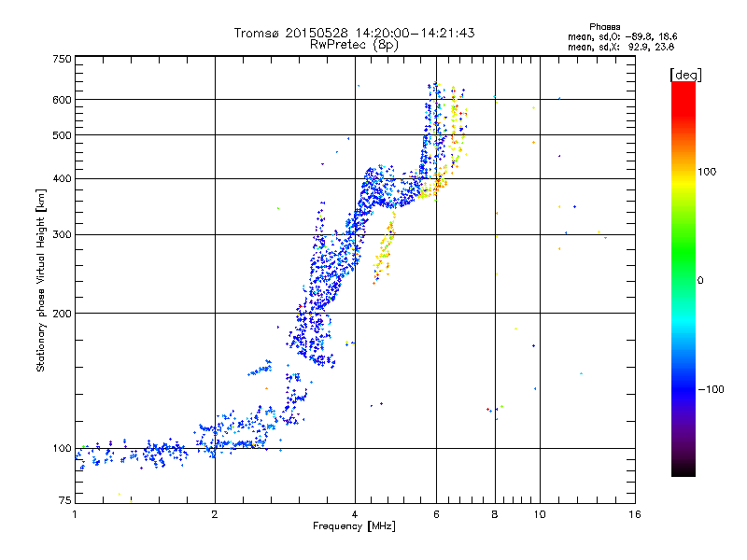
Task: Click the plot title "Tromsø 20150528 14:20:00-14:21:43"
Action: pyautogui.click(x=354, y=33)
